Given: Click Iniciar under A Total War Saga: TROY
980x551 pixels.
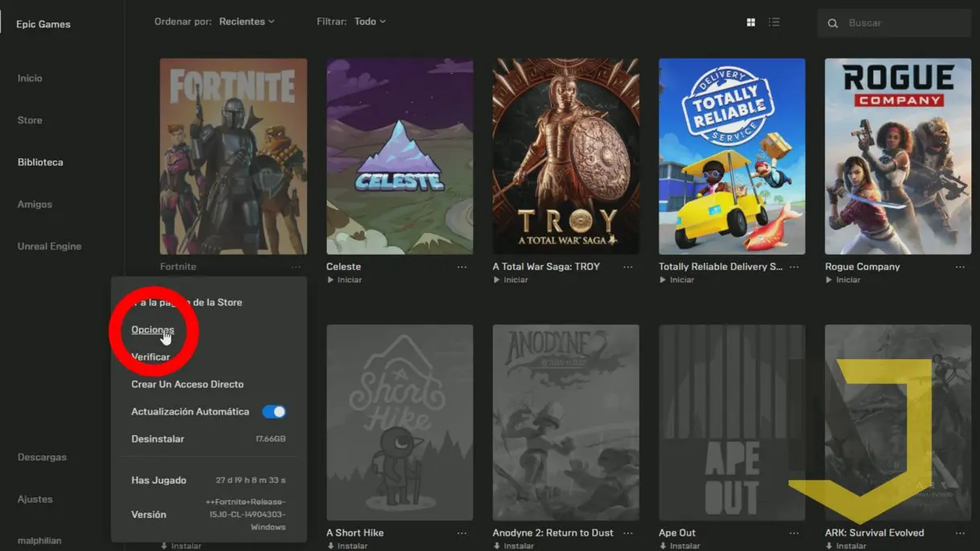Looking at the screenshot, I should pyautogui.click(x=516, y=280).
